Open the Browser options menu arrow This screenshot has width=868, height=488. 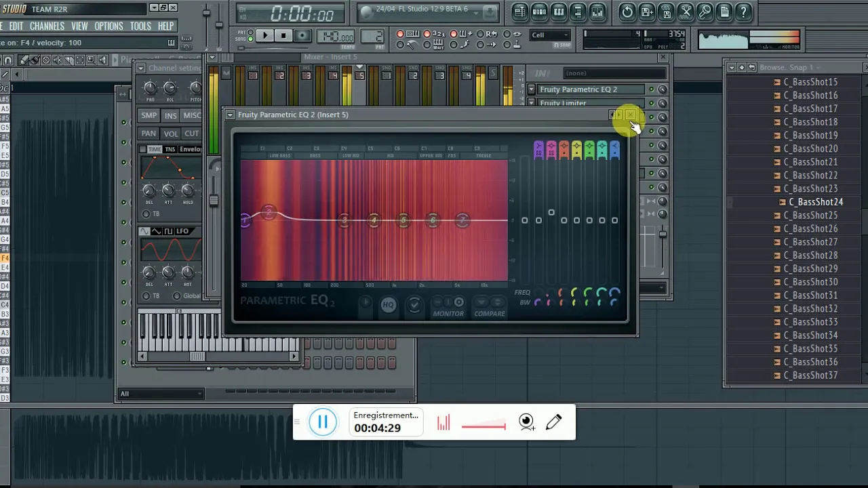pyautogui.click(x=732, y=67)
